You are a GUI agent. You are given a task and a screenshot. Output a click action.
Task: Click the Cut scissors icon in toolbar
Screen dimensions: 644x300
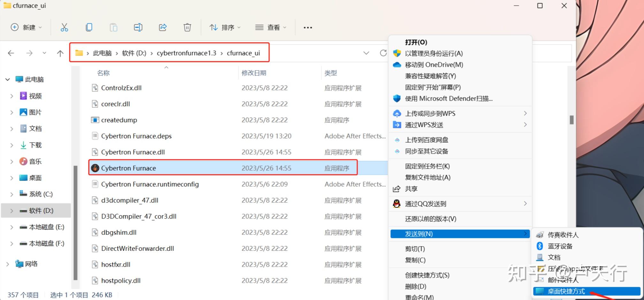point(64,27)
